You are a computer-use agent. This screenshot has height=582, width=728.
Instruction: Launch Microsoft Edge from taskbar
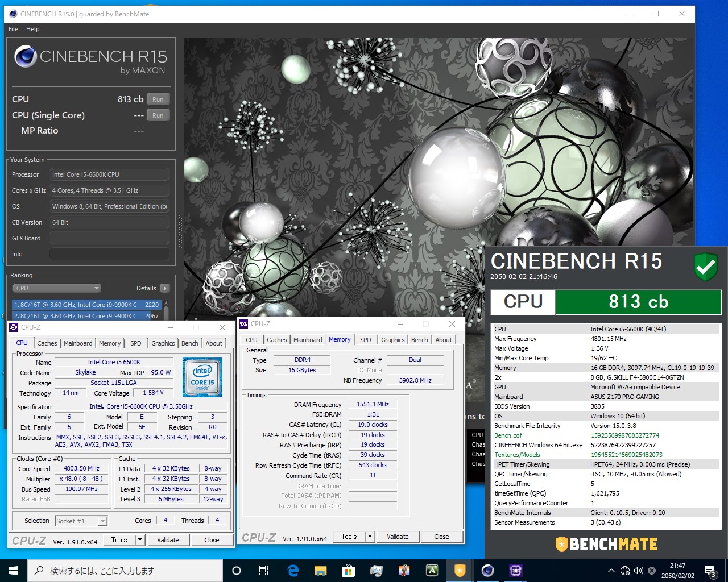[x=293, y=571]
